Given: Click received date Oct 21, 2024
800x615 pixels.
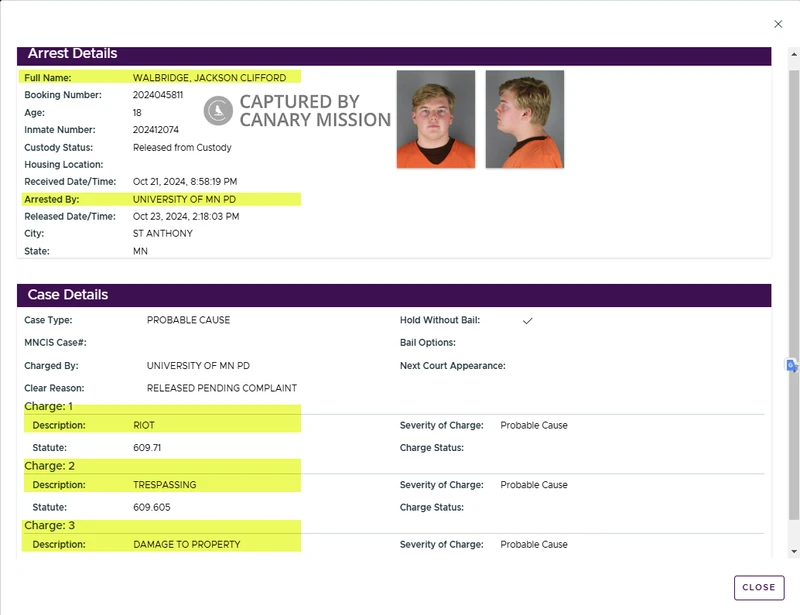Looking at the screenshot, I should pos(185,182).
